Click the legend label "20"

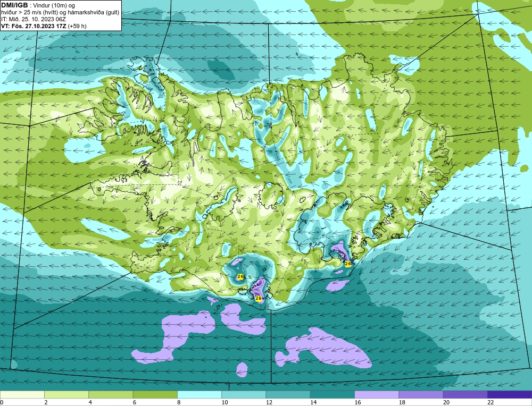click(x=446, y=402)
